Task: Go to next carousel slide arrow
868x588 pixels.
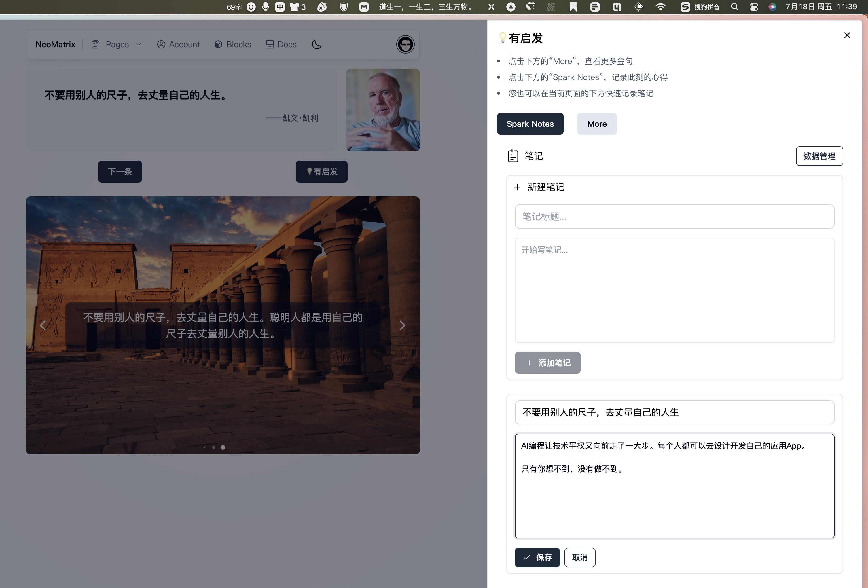Action: click(x=402, y=326)
